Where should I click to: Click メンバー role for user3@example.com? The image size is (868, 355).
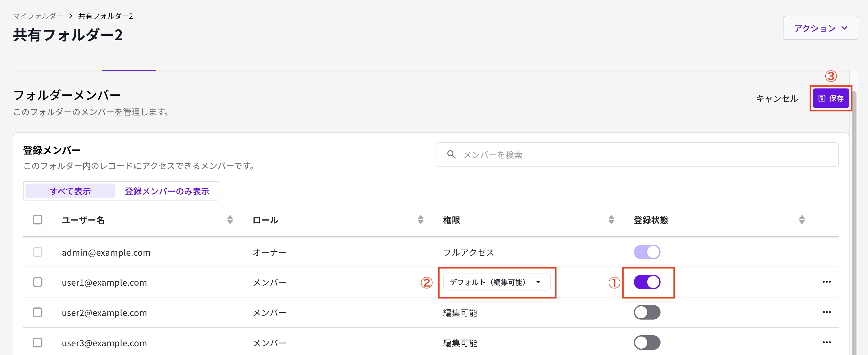coord(269,343)
